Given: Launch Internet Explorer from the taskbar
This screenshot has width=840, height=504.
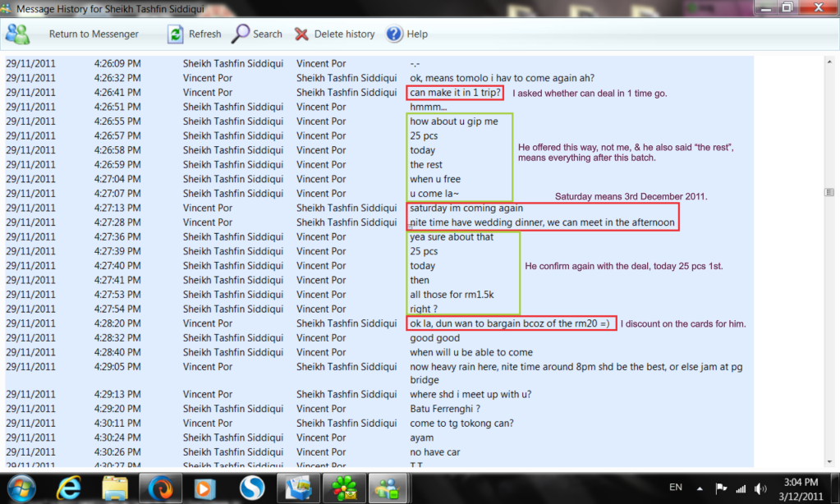Looking at the screenshot, I should click(x=68, y=488).
